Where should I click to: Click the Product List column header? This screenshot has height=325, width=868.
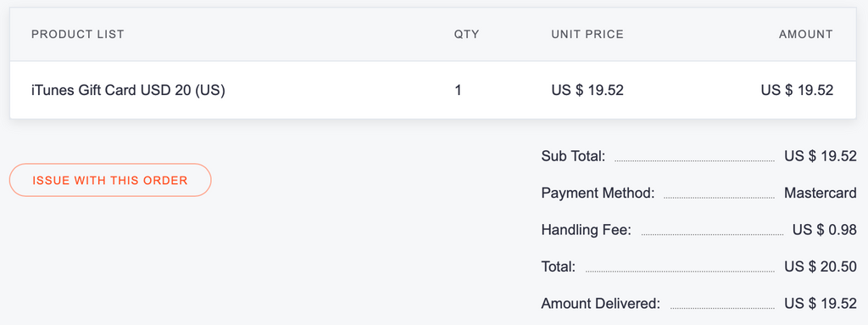click(x=78, y=35)
